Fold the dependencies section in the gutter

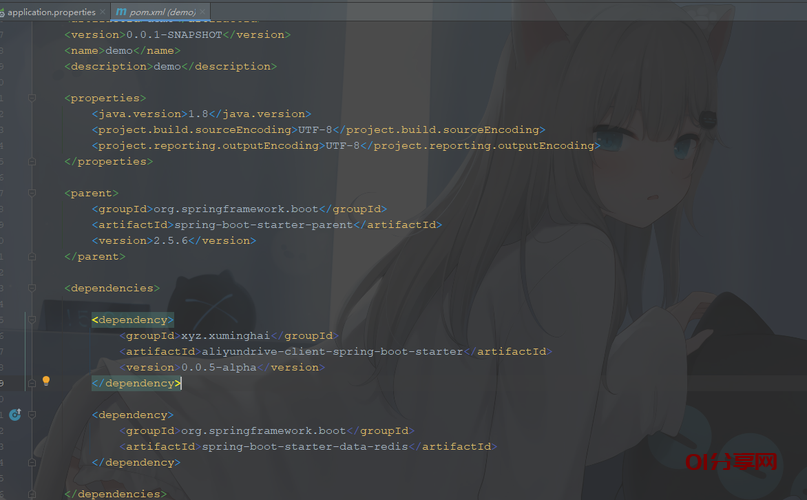[x=32, y=288]
